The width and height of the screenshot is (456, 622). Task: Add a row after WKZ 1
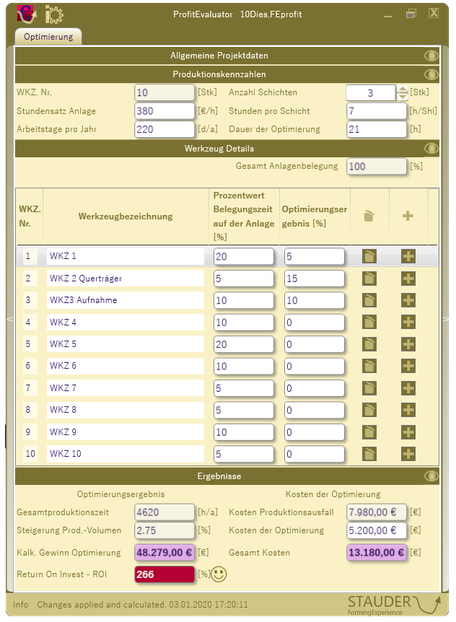pyautogui.click(x=408, y=256)
